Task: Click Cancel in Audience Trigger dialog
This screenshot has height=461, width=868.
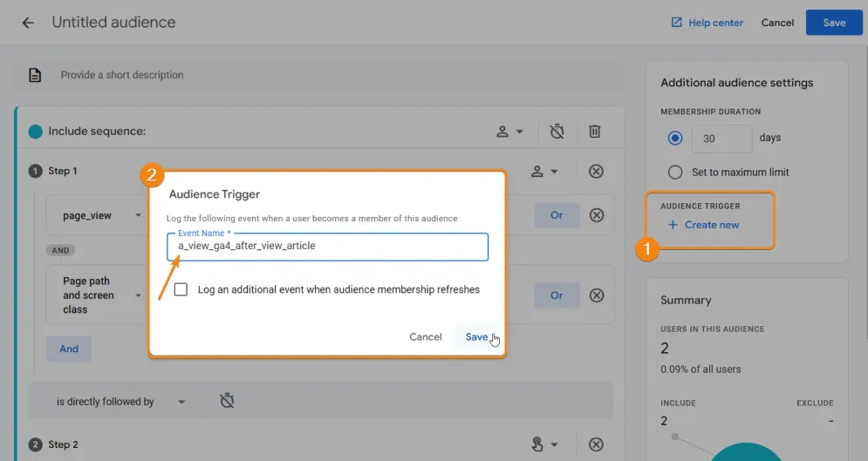Action: coord(425,336)
